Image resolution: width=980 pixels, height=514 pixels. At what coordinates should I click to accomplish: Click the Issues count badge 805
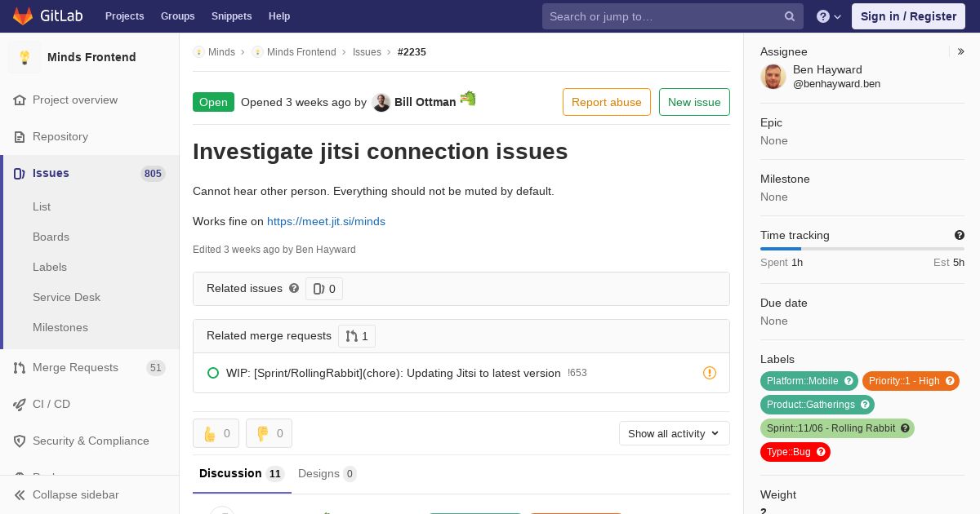(153, 174)
